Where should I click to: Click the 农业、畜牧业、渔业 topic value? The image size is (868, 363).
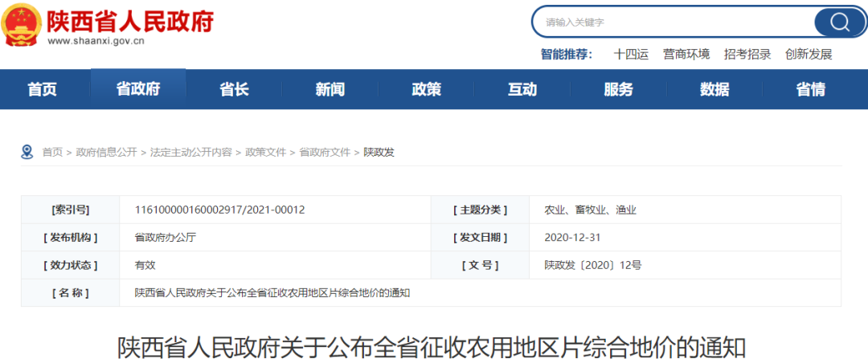[591, 210]
